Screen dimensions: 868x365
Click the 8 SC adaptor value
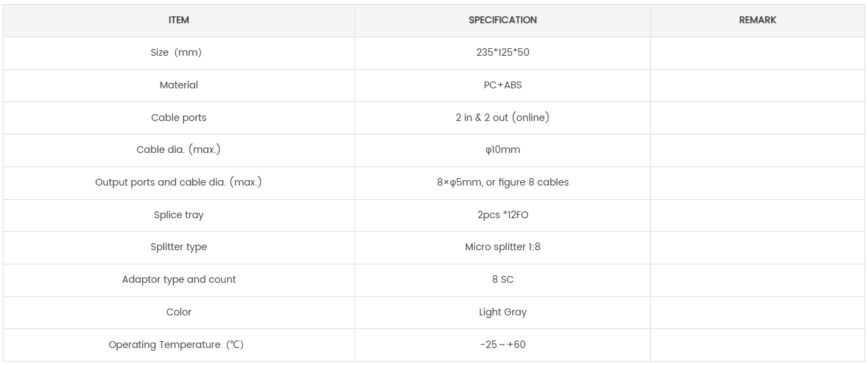click(503, 279)
